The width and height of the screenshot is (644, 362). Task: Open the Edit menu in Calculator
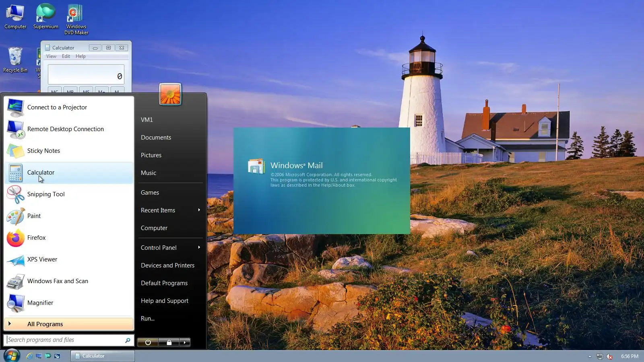[x=66, y=56]
